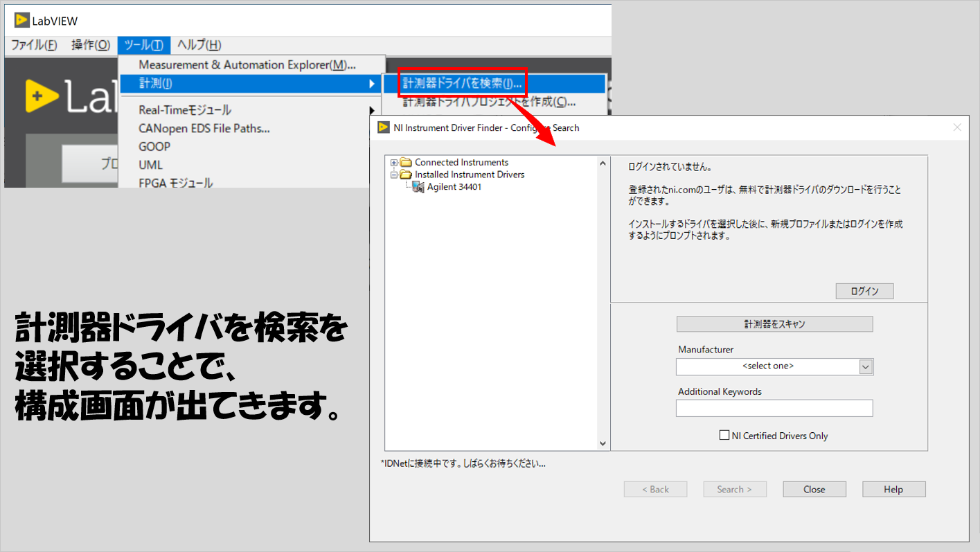Open the Manufacturer select one dropdown
Screen dimensions: 980x552
tap(866, 366)
